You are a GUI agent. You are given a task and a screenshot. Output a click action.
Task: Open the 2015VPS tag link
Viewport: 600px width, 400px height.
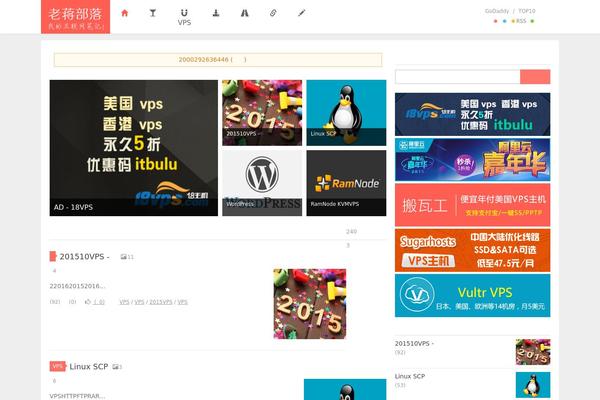click(161, 302)
